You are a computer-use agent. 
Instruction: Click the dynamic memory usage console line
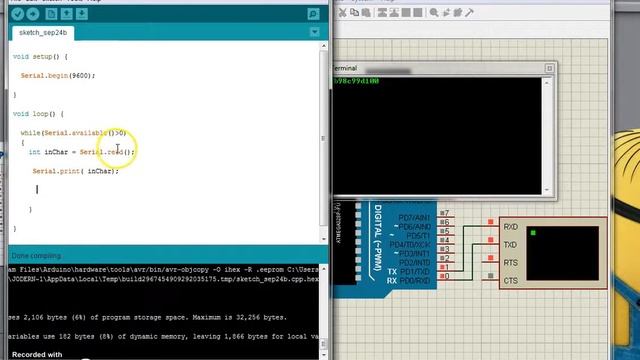163,336
